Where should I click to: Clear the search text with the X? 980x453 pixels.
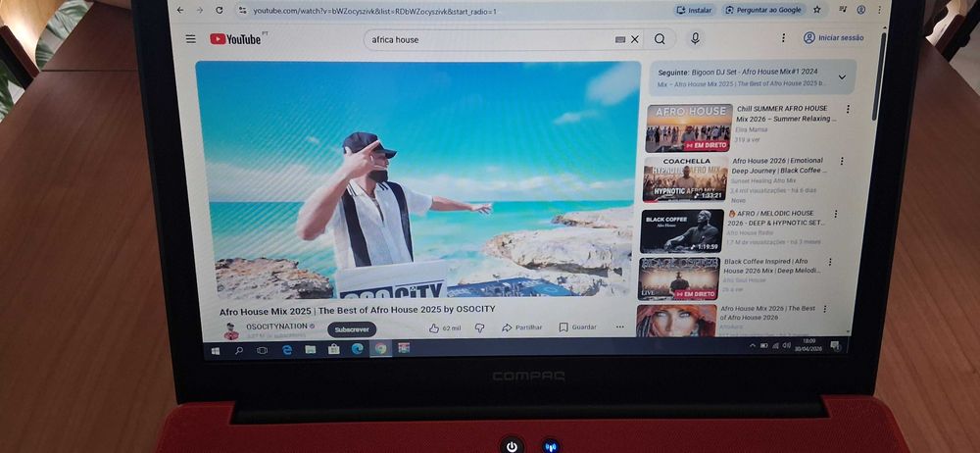pyautogui.click(x=635, y=39)
